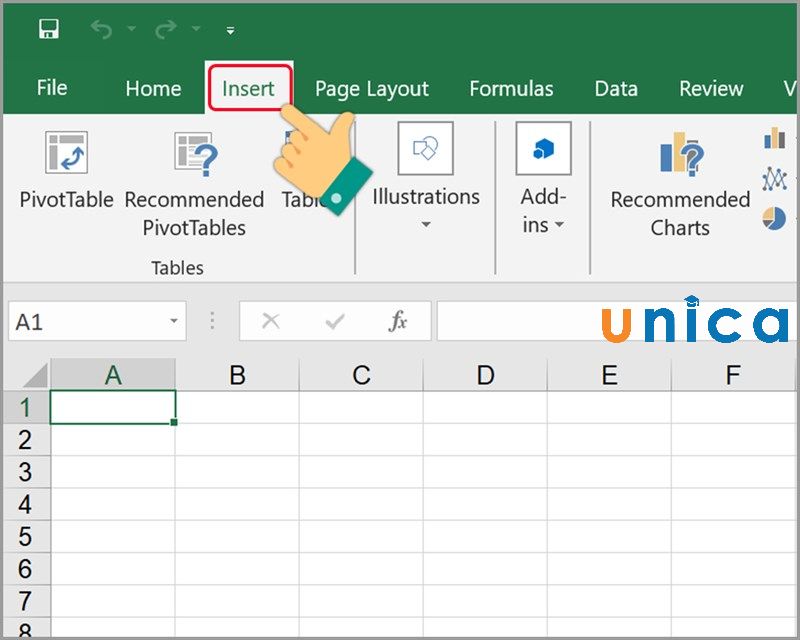The image size is (800, 640).
Task: Click the Insert Function fx icon
Action: coord(398,321)
